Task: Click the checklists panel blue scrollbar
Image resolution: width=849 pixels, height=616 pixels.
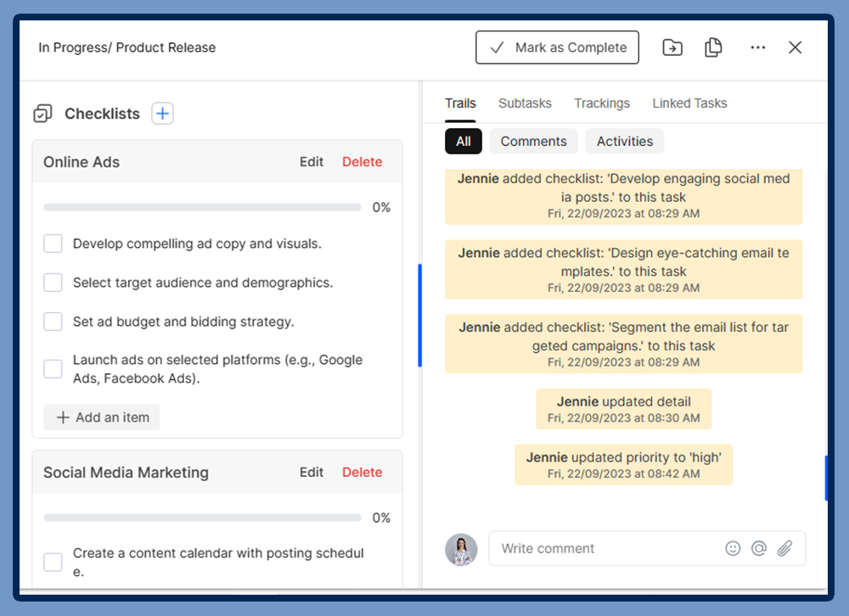Action: [419, 316]
